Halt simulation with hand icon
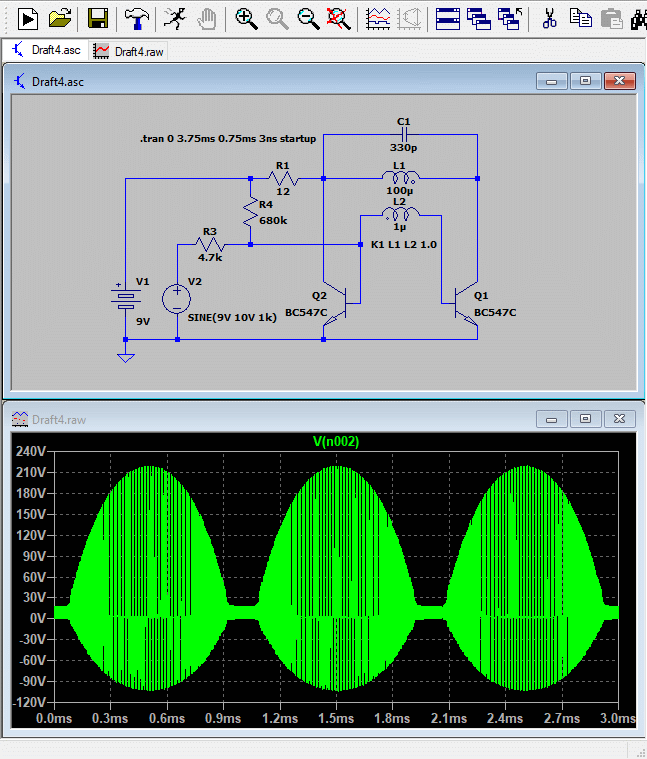This screenshot has height=759, width=647. pyautogui.click(x=207, y=19)
